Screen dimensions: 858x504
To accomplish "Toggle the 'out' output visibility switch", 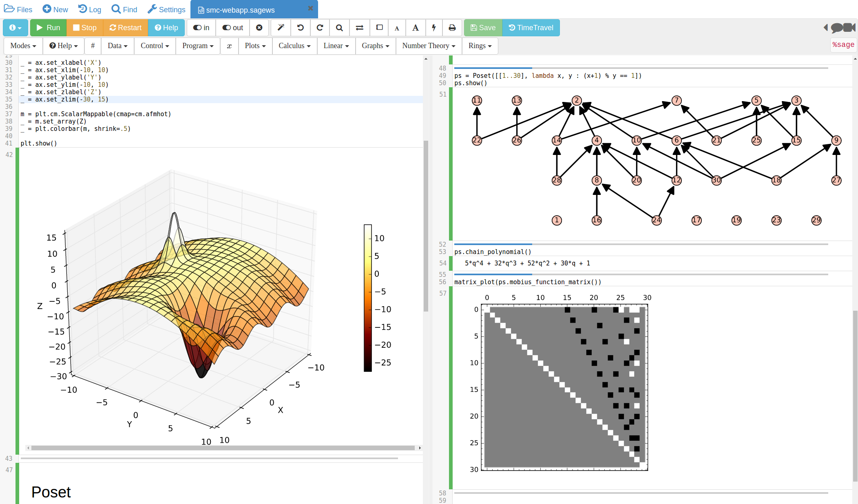I will coord(232,28).
